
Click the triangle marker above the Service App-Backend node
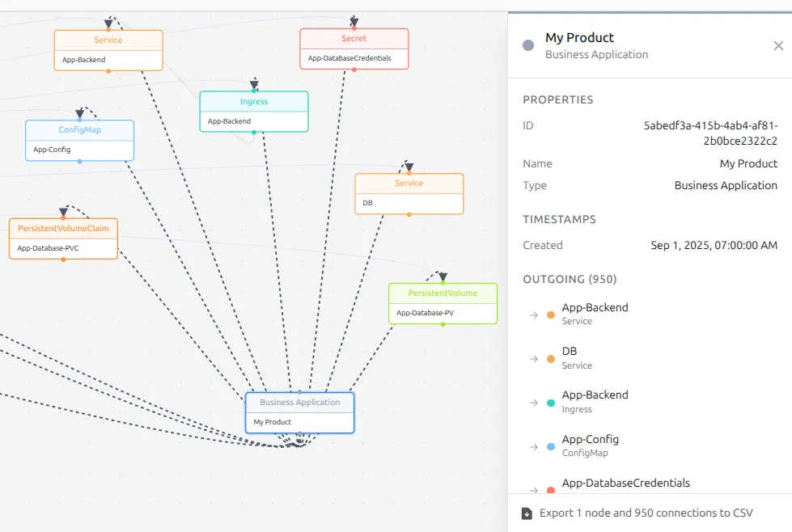click(x=109, y=22)
